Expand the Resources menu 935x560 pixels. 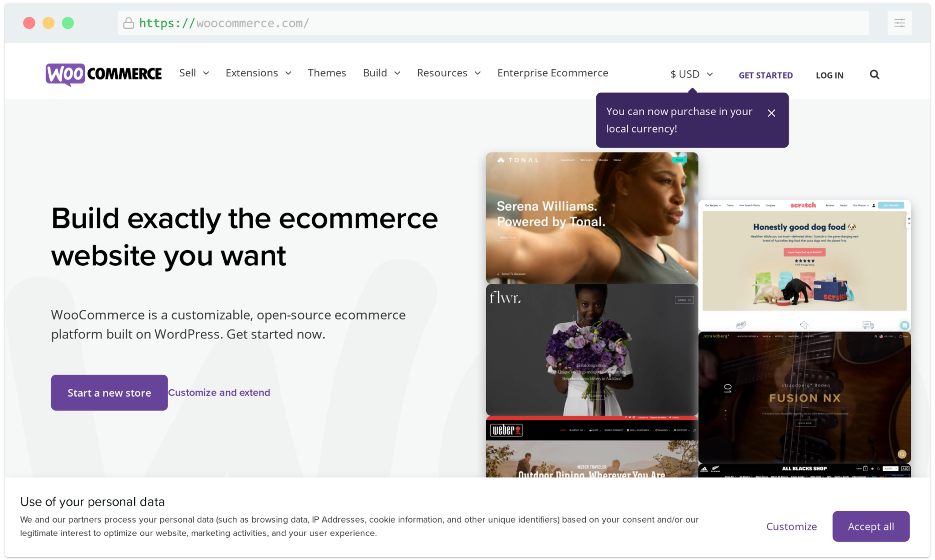coord(449,73)
